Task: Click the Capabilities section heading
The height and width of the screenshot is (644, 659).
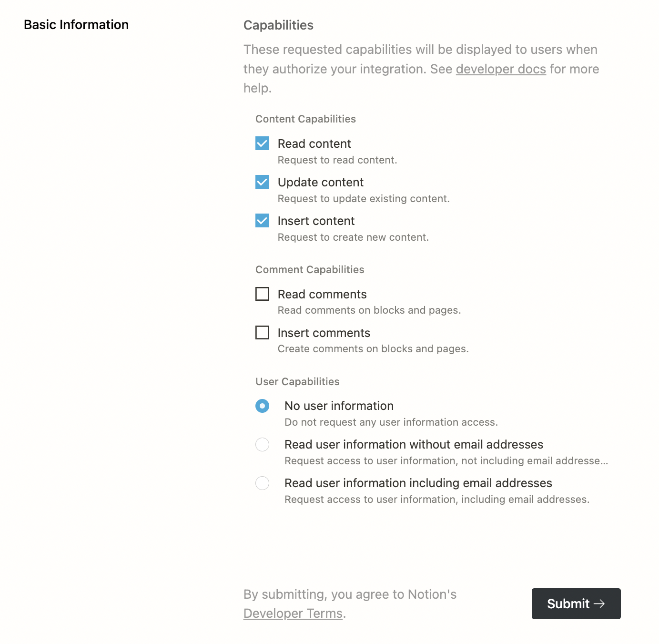Action: [278, 25]
